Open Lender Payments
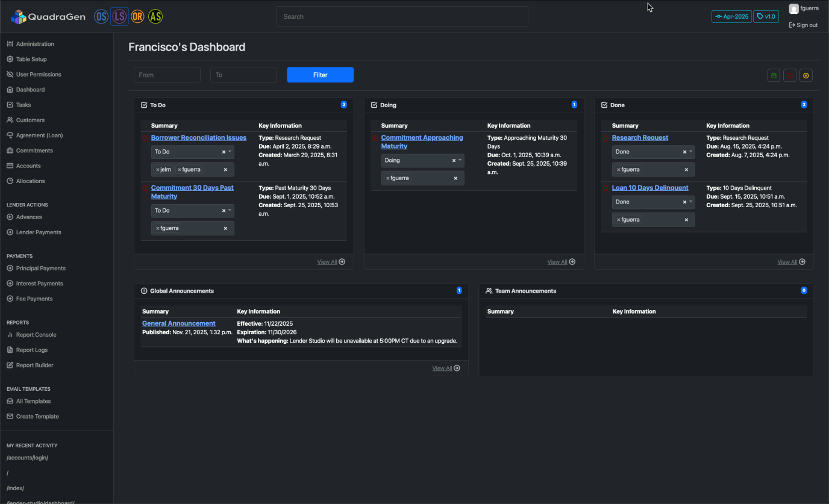This screenshot has width=829, height=504. coord(39,232)
